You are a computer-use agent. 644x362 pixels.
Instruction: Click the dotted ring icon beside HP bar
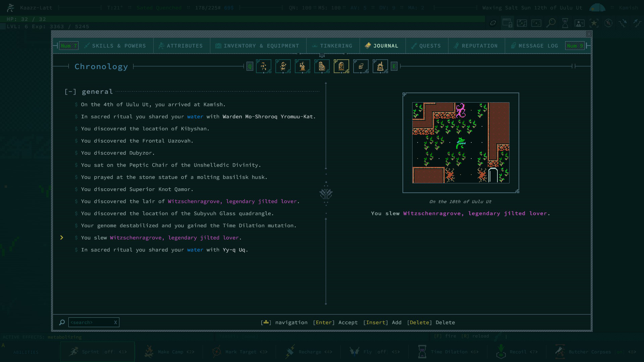493,23
